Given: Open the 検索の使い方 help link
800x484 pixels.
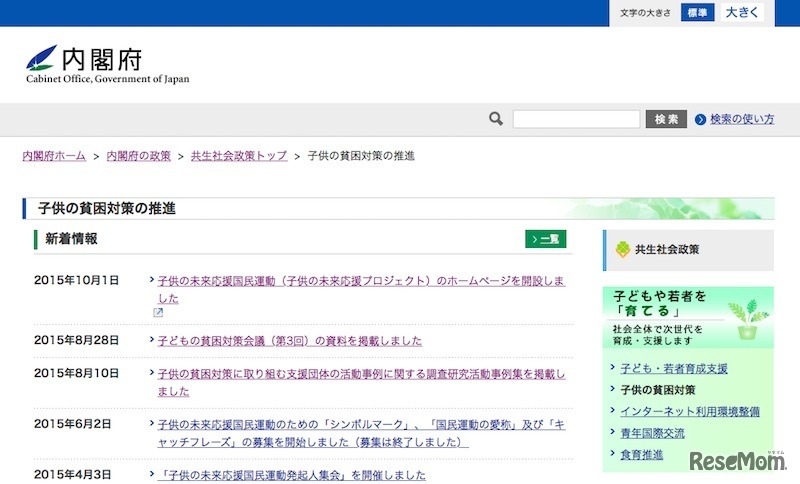Looking at the screenshot, I should [742, 119].
